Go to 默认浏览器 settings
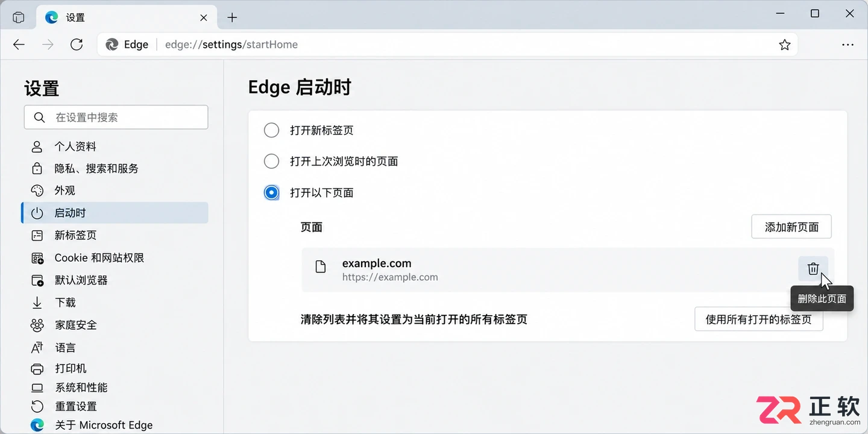This screenshot has height=434, width=868. (115, 280)
